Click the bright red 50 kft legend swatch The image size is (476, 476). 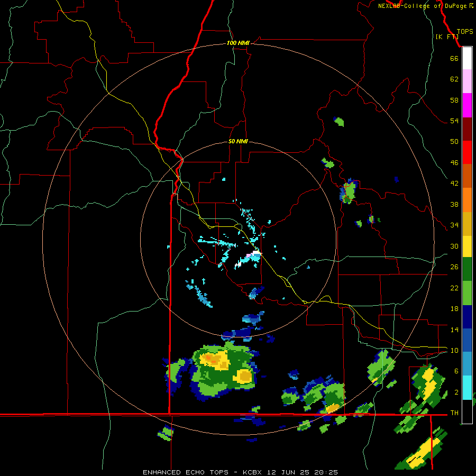coord(467,152)
